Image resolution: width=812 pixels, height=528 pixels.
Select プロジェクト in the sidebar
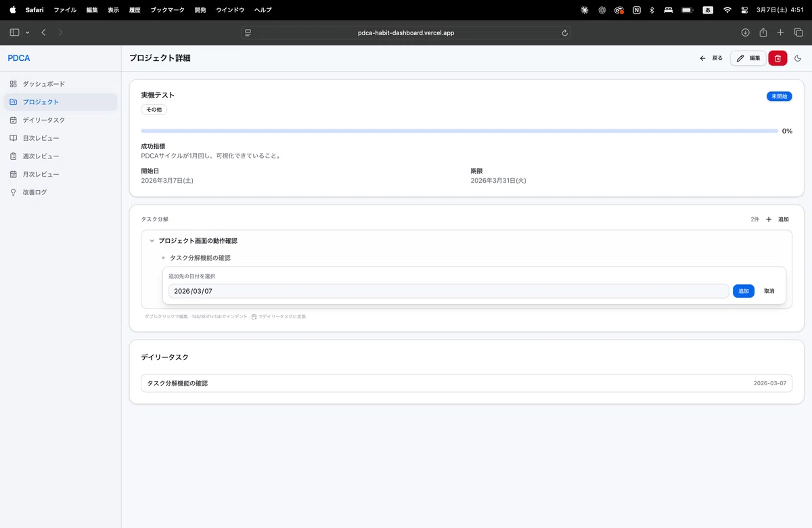[60, 102]
